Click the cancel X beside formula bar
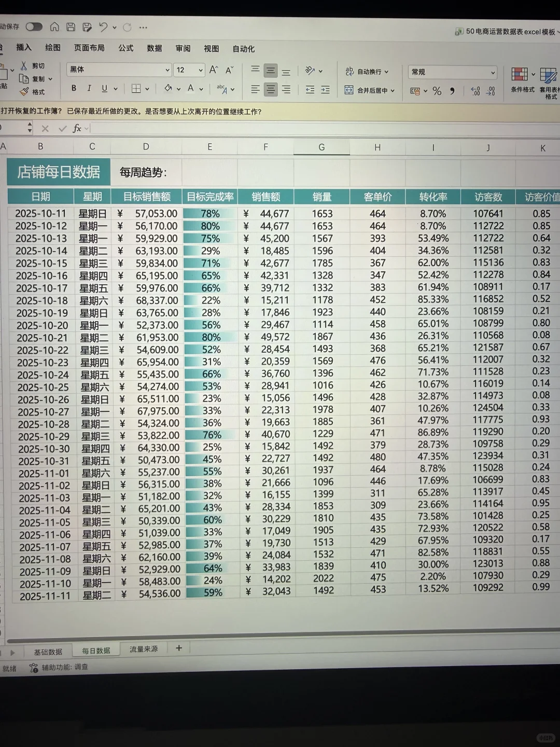Image resolution: width=560 pixels, height=747 pixels. point(45,129)
